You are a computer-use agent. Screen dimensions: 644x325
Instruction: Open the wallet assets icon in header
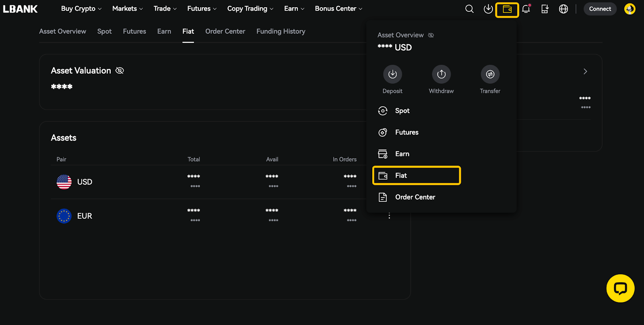click(x=507, y=9)
